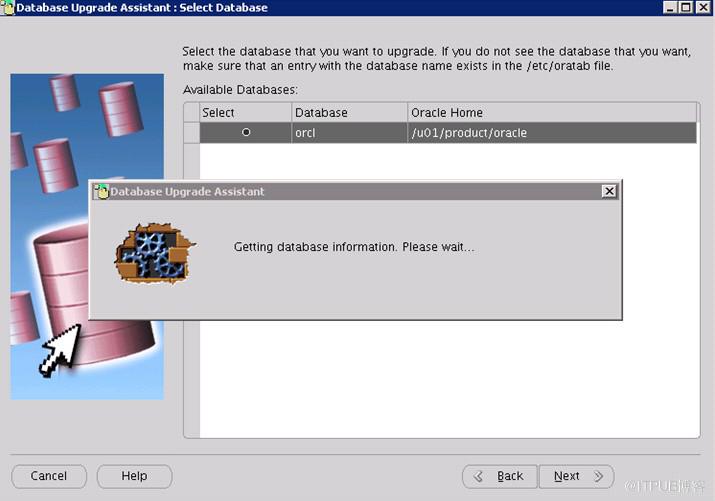This screenshot has width=715, height=501.
Task: Click the /u01/product/oracle home cell
Action: (x=552, y=133)
